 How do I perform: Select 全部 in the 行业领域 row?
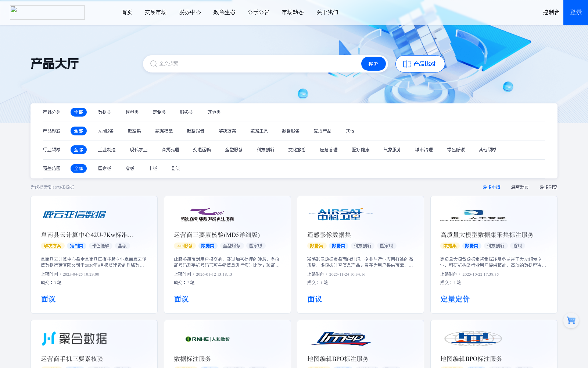tap(79, 150)
